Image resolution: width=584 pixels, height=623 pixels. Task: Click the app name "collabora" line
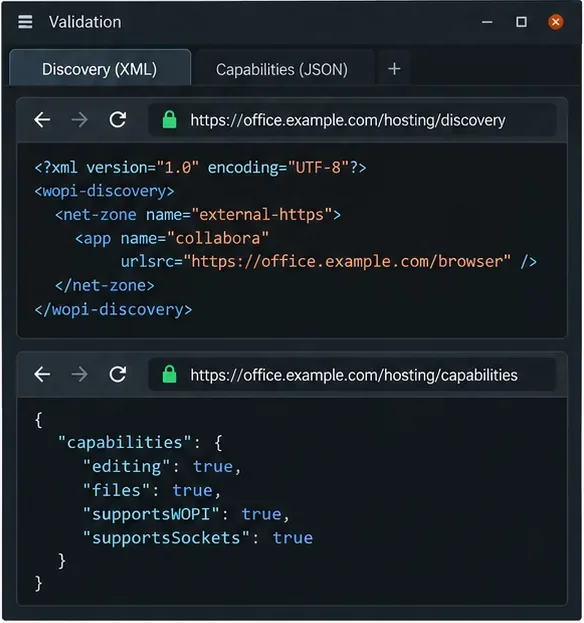click(x=172, y=238)
